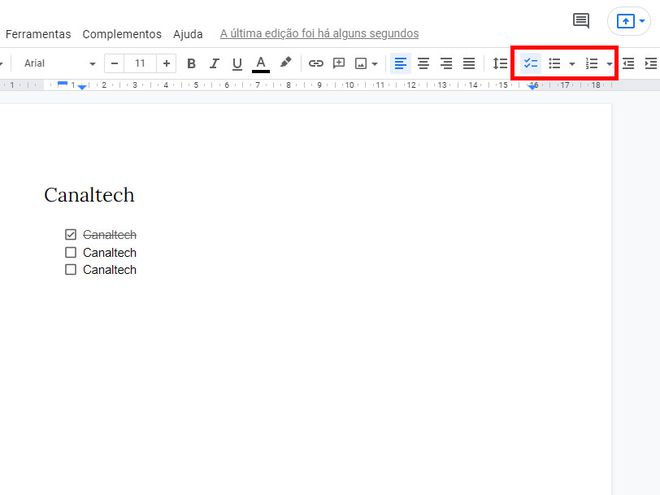Click the font size field showing 11
The height and width of the screenshot is (495, 660).
(x=140, y=64)
